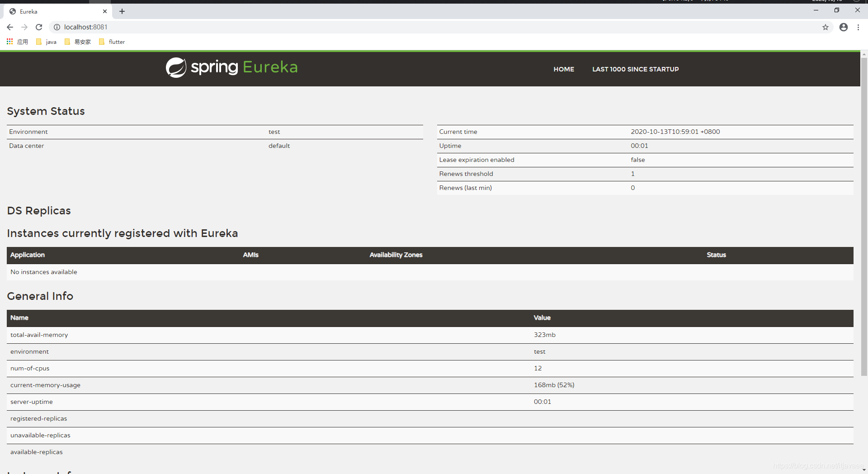Click the current-memory-usage row name
Image resolution: width=868 pixels, height=474 pixels.
tap(45, 385)
